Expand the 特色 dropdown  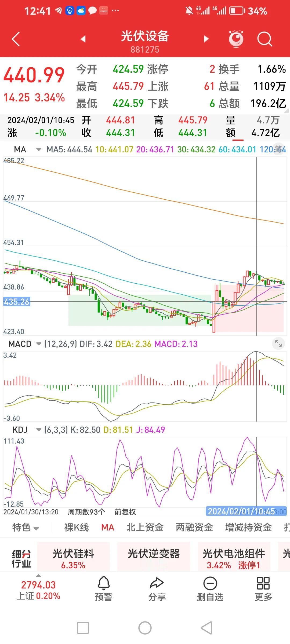(26, 528)
